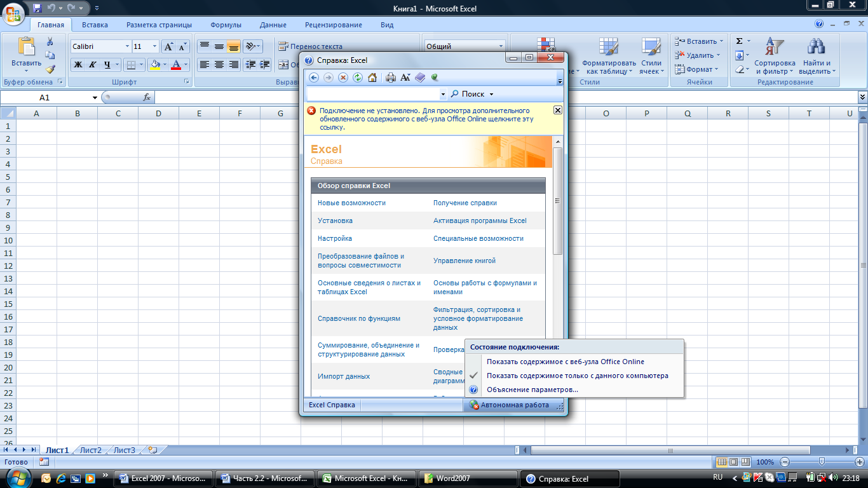Show table of contents book icon
868x488 pixels.
point(420,78)
